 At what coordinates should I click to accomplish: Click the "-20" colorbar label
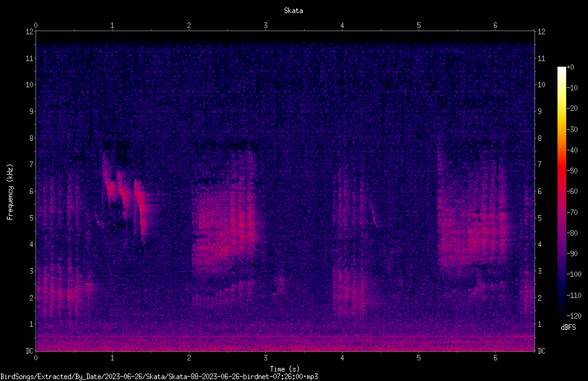572,109
